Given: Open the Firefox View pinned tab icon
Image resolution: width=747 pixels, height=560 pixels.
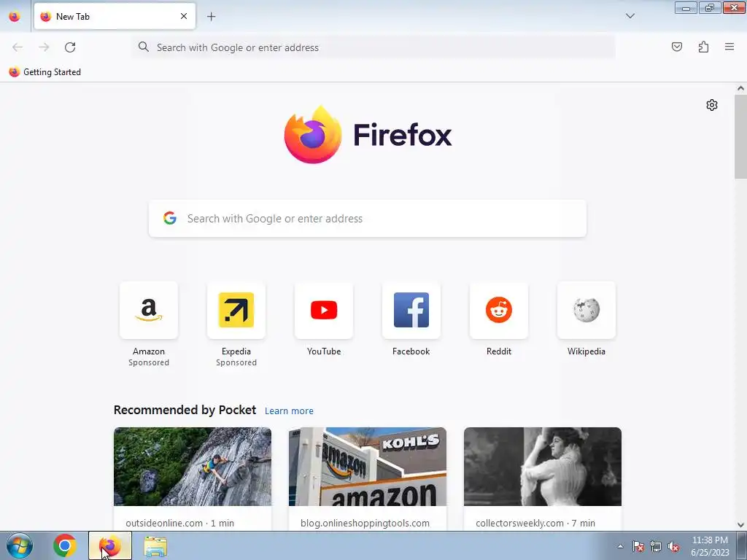Looking at the screenshot, I should [15, 17].
